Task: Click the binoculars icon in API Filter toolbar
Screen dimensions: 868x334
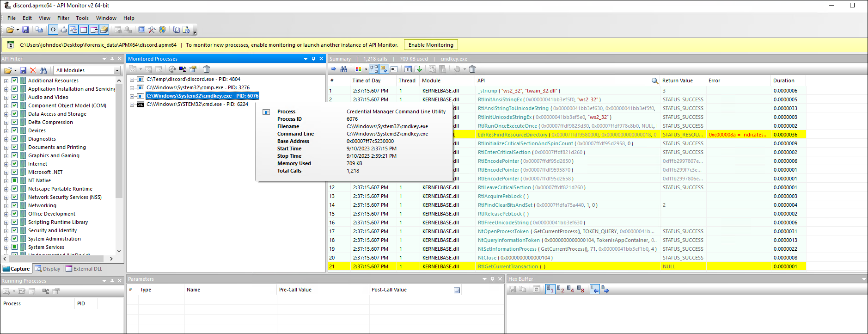Action: [43, 70]
